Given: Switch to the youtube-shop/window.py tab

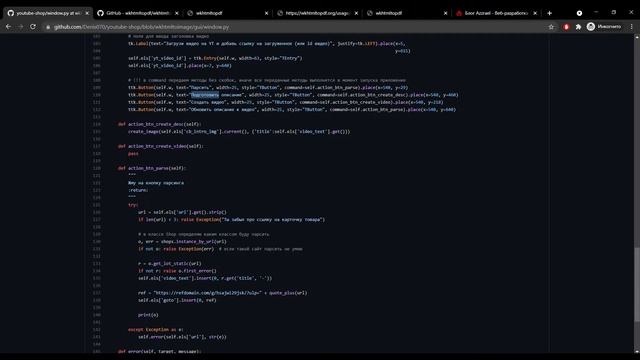Looking at the screenshot, I should (x=47, y=13).
